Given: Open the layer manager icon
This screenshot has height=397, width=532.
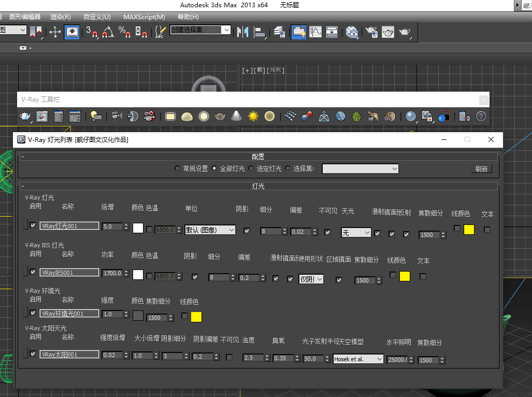Looking at the screenshot, I should coord(279,32).
